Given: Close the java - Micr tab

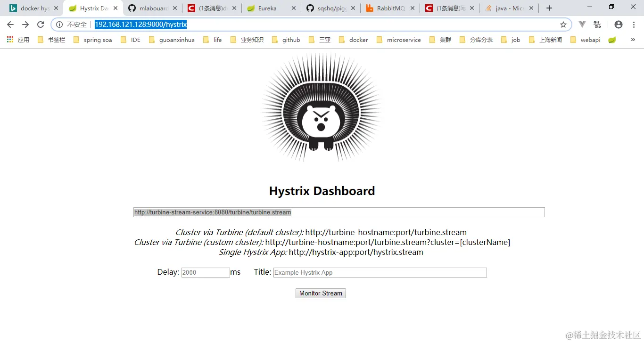Looking at the screenshot, I should 531,8.
